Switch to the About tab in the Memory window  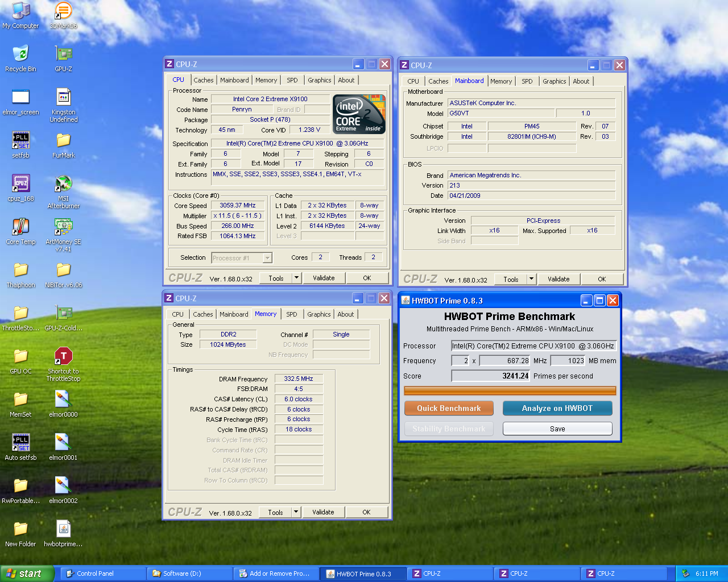345,314
